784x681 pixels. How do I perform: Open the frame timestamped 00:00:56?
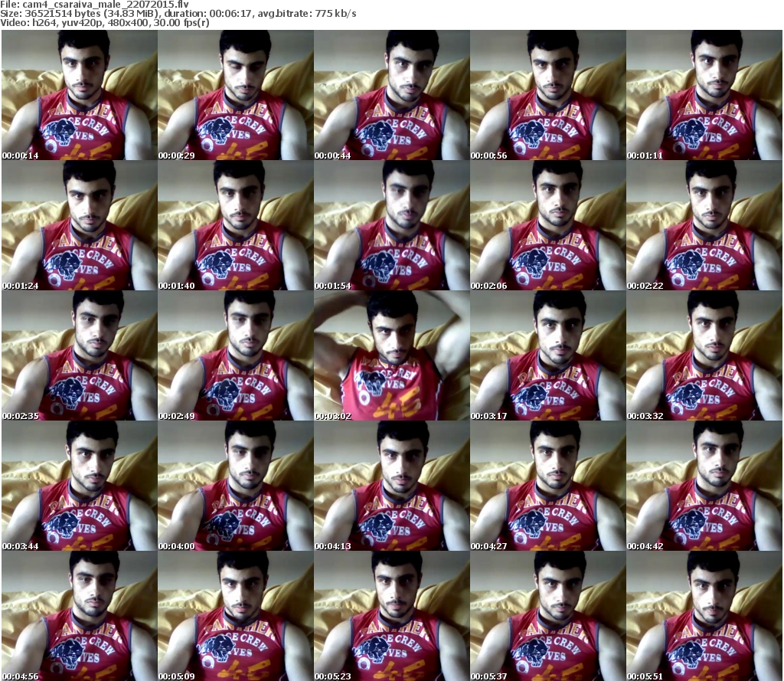(x=548, y=95)
